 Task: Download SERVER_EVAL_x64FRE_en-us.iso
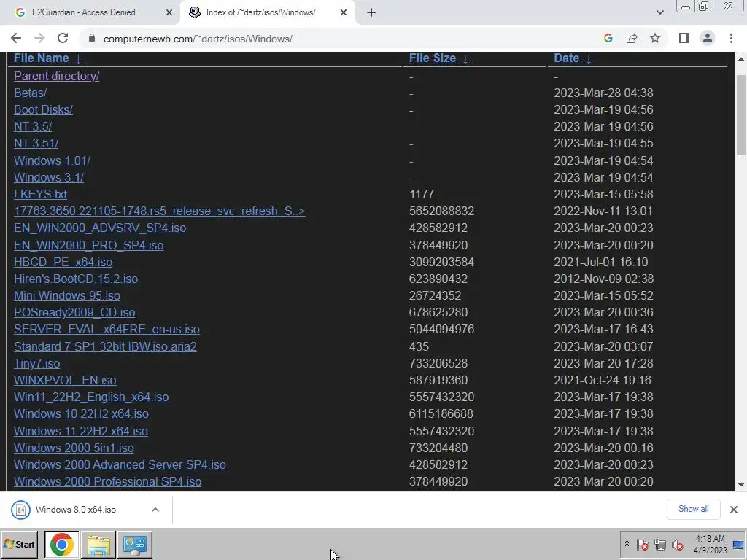point(107,329)
